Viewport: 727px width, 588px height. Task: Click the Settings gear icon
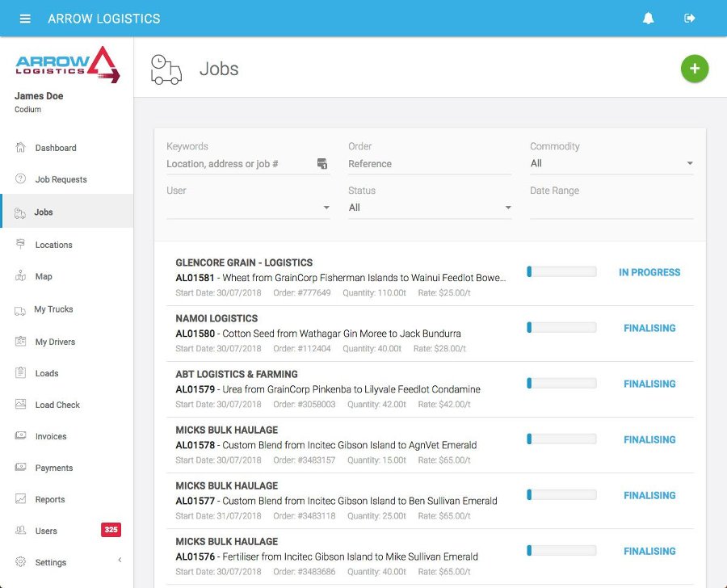tap(20, 561)
